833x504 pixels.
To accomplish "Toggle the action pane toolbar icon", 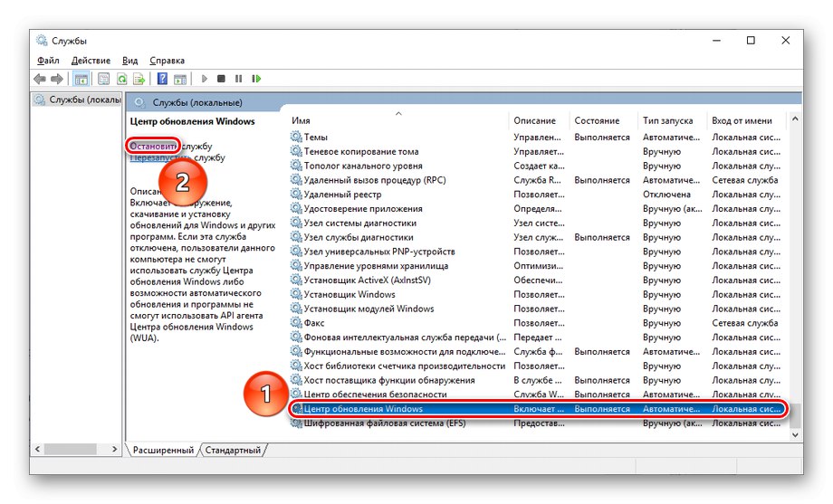I will tap(180, 79).
